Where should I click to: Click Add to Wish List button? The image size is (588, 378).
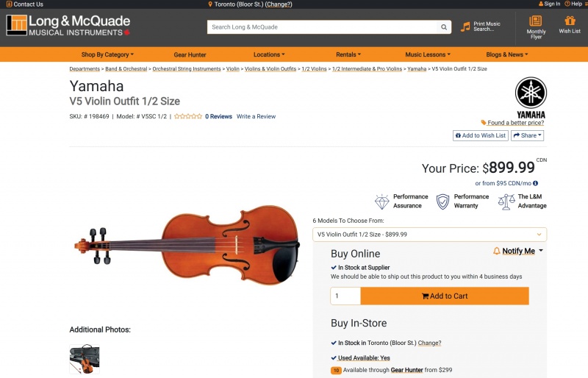tap(480, 135)
